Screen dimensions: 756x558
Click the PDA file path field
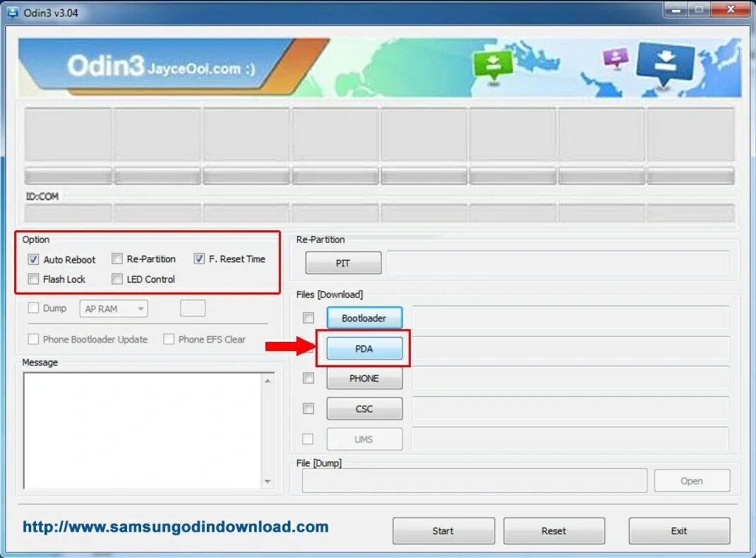click(571, 349)
